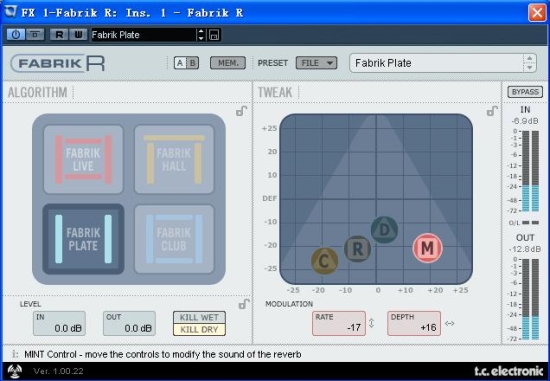Click the KILL WET button

[199, 318]
